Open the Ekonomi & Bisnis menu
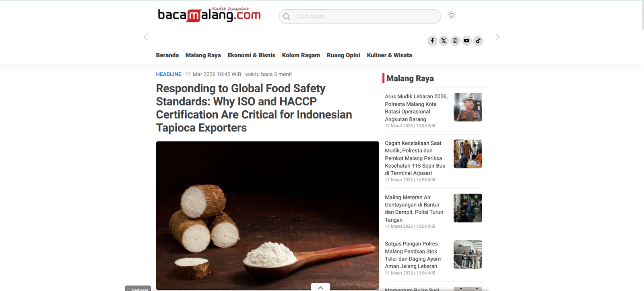Viewport: 644px width, 291px height. pyautogui.click(x=252, y=55)
